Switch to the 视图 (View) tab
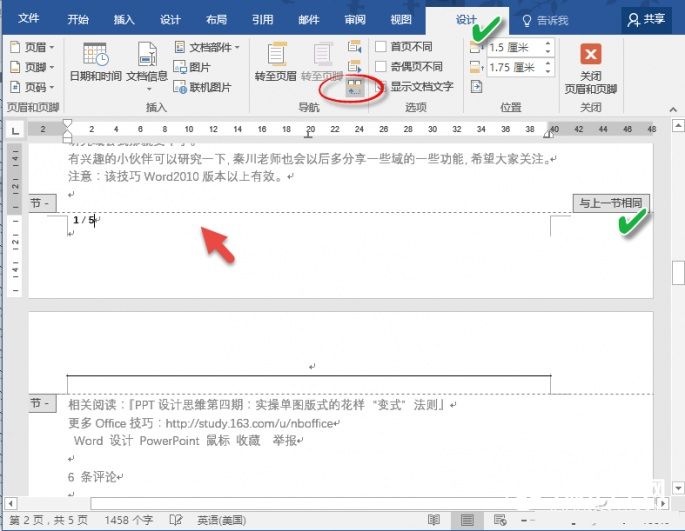685x531 pixels. point(401,19)
